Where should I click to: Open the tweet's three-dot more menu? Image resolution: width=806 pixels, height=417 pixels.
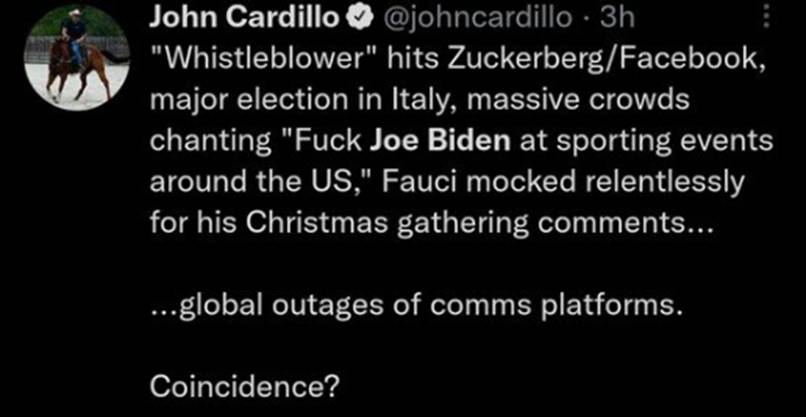point(766,18)
